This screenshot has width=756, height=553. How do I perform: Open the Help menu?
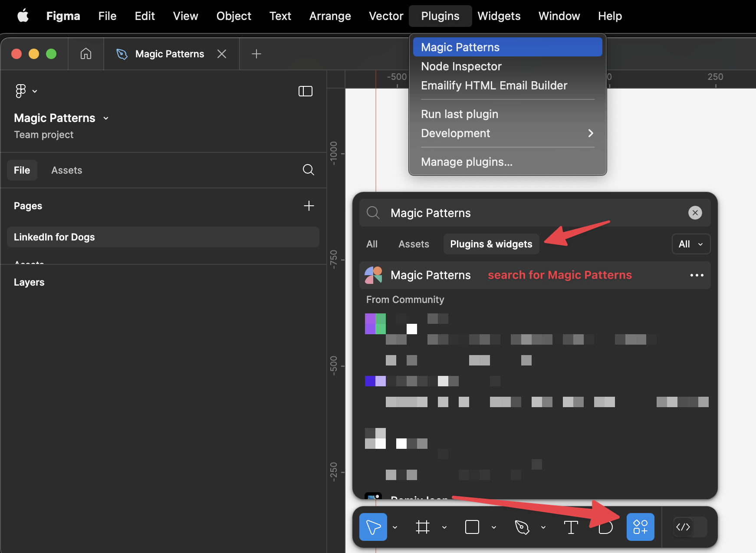(610, 16)
